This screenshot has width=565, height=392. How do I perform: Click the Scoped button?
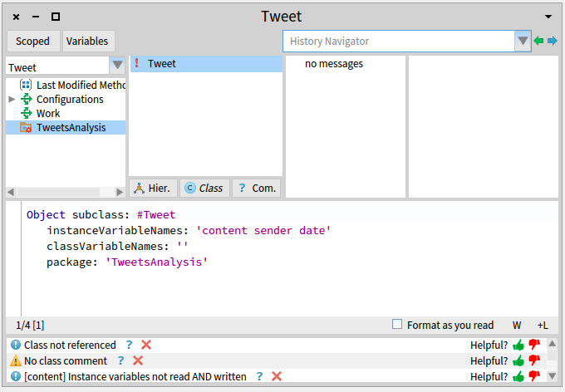[32, 41]
